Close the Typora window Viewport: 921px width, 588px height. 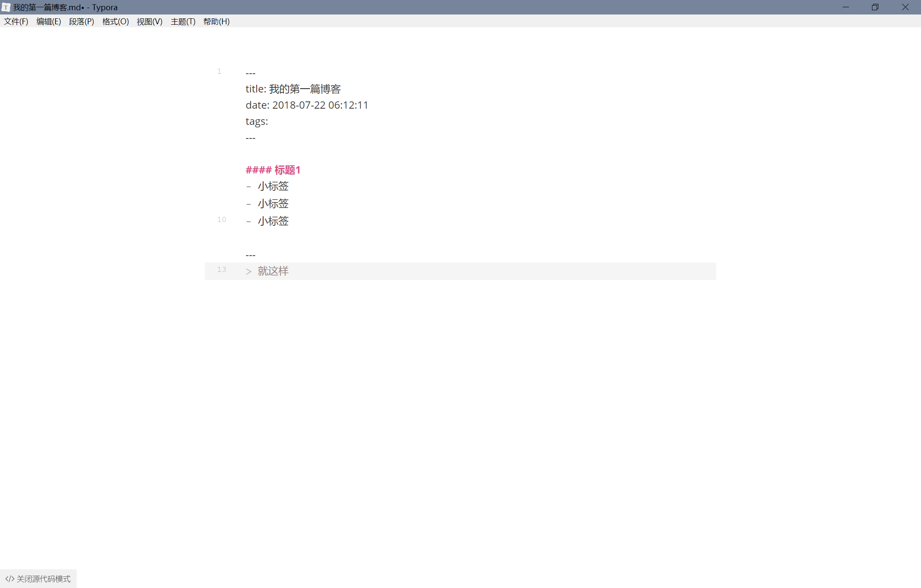click(x=905, y=7)
